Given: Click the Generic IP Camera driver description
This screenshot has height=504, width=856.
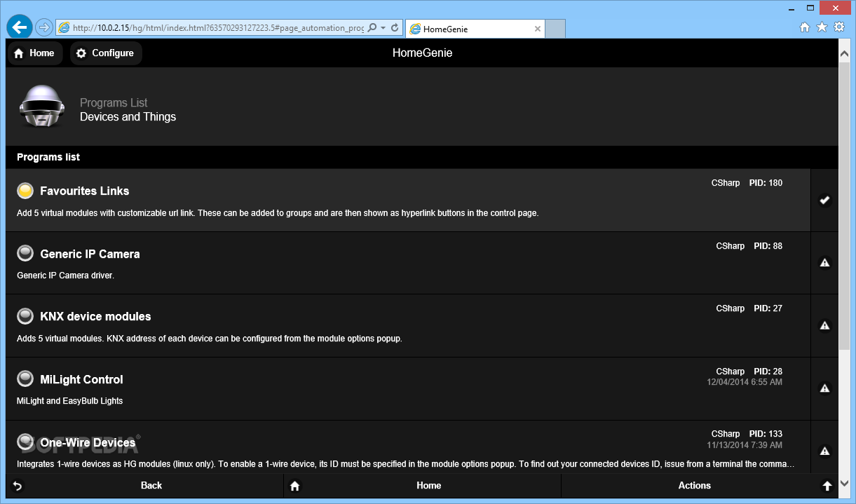Looking at the screenshot, I should [x=65, y=275].
